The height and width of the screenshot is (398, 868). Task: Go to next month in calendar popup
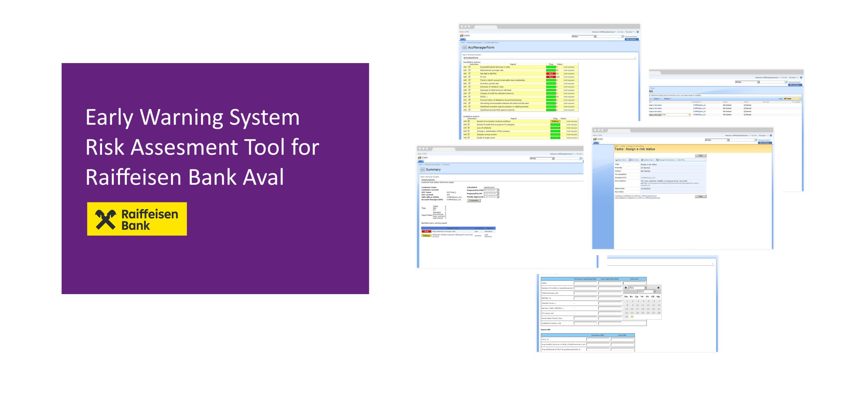658,288
